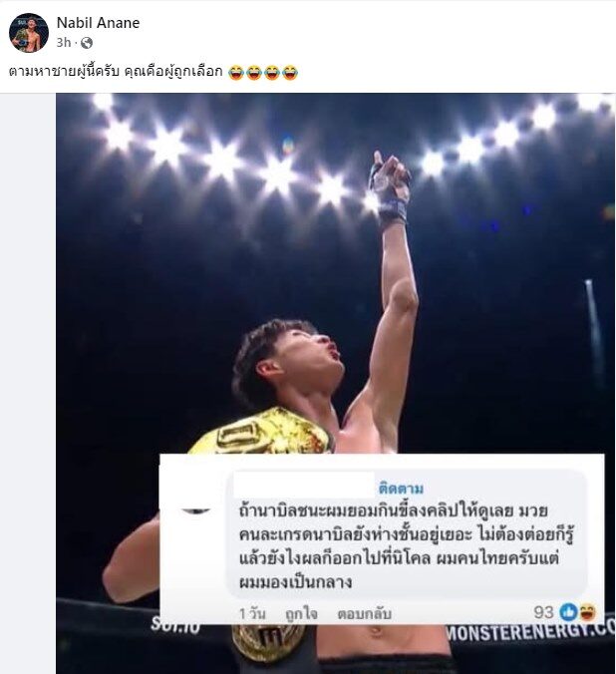
Task: Click the ติดตาม follow link in comment
Action: (401, 489)
